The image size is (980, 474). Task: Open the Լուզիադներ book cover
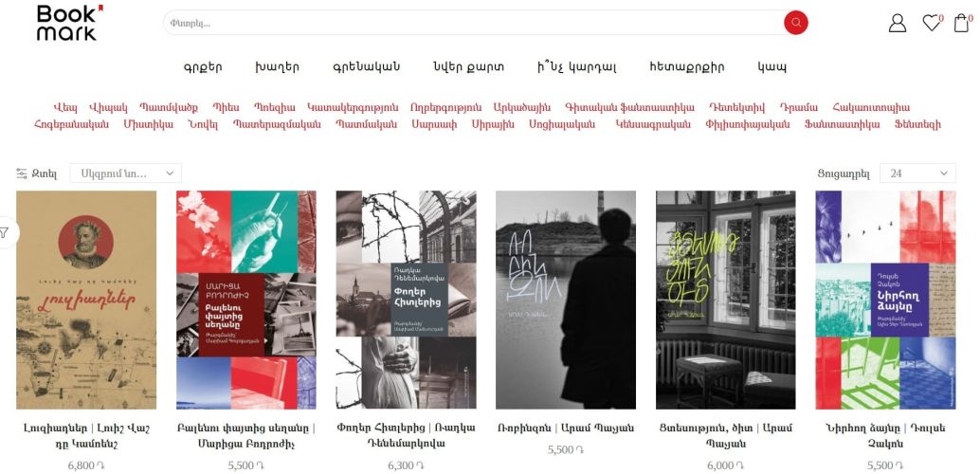coord(86,300)
